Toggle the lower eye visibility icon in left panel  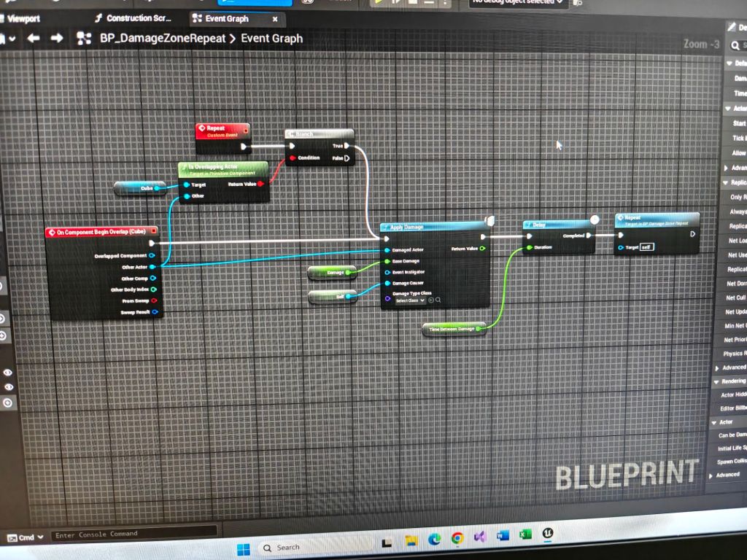pyautogui.click(x=8, y=386)
